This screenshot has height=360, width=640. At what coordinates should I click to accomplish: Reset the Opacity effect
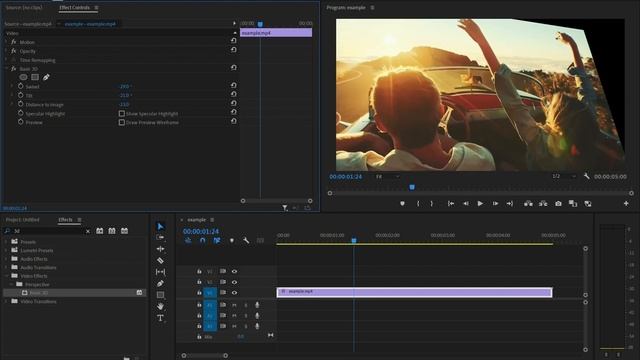pyautogui.click(x=233, y=50)
